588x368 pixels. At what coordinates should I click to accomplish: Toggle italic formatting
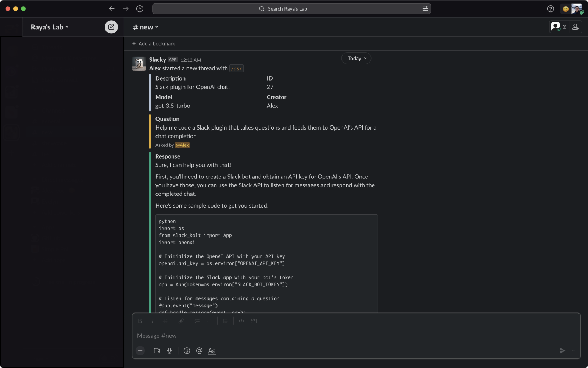153,321
